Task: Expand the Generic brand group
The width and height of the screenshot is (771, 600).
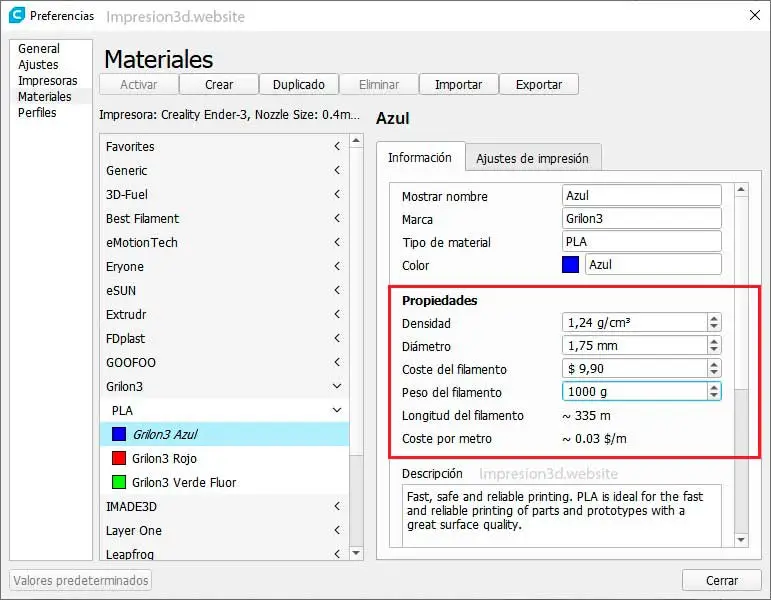Action: pos(337,170)
